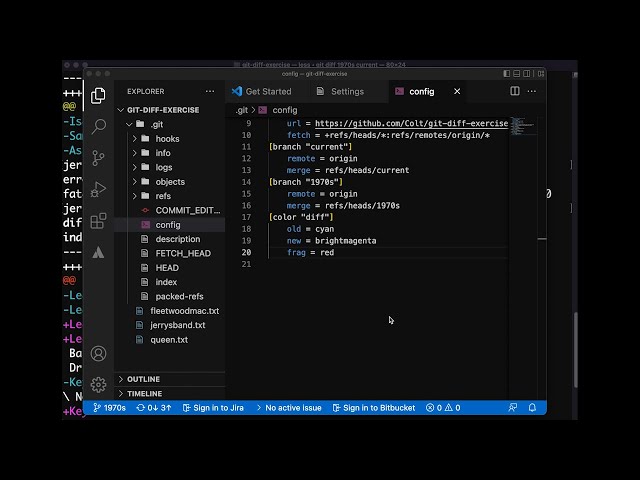This screenshot has height=480, width=640.
Task: Click the github.com URL on line 9
Action: (411, 123)
